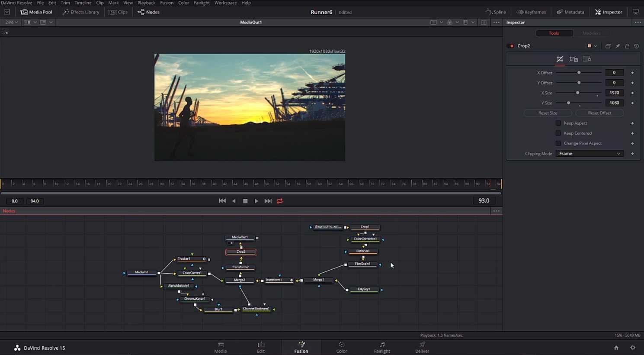Click the lock icon for Crop2

tap(627, 46)
